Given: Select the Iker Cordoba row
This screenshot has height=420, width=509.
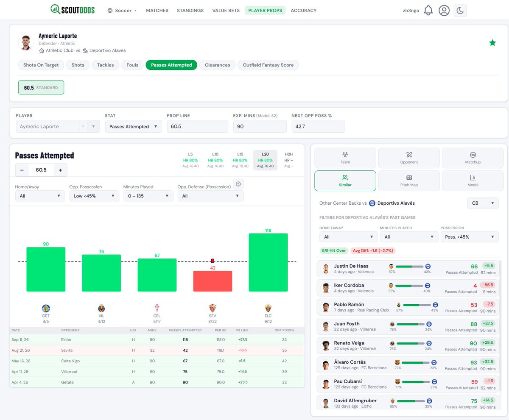Looking at the screenshot, I should pyautogui.click(x=408, y=288).
